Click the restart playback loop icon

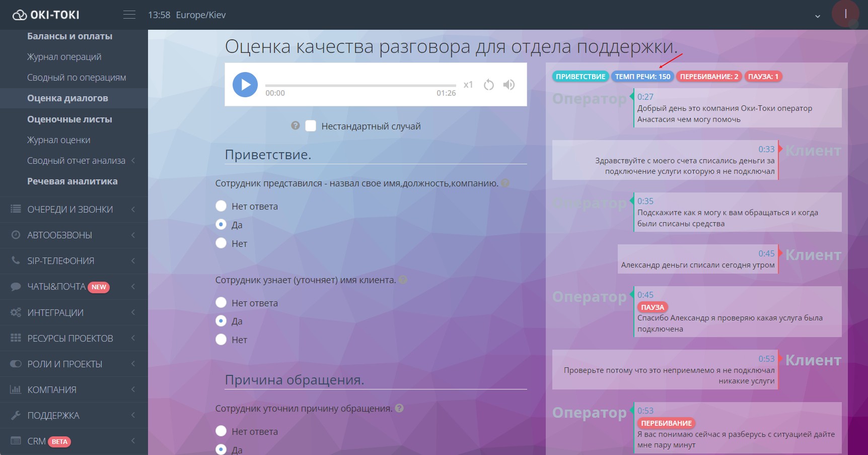point(488,84)
